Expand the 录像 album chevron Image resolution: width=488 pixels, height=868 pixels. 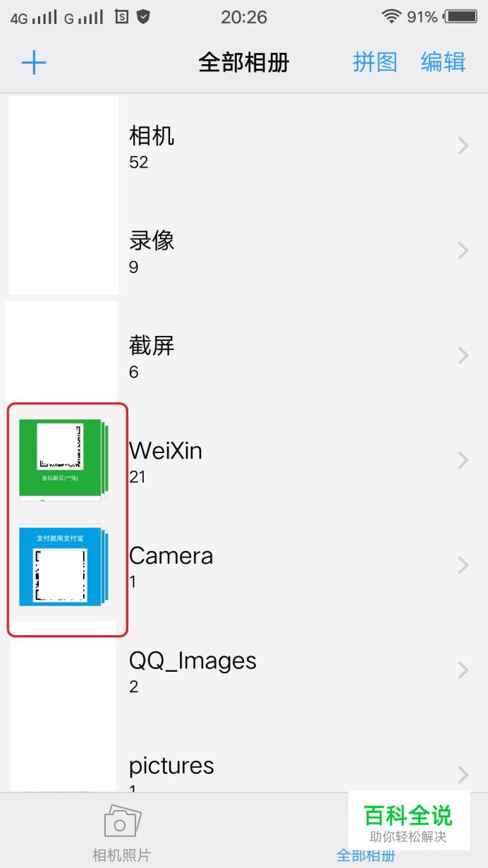coord(463,251)
